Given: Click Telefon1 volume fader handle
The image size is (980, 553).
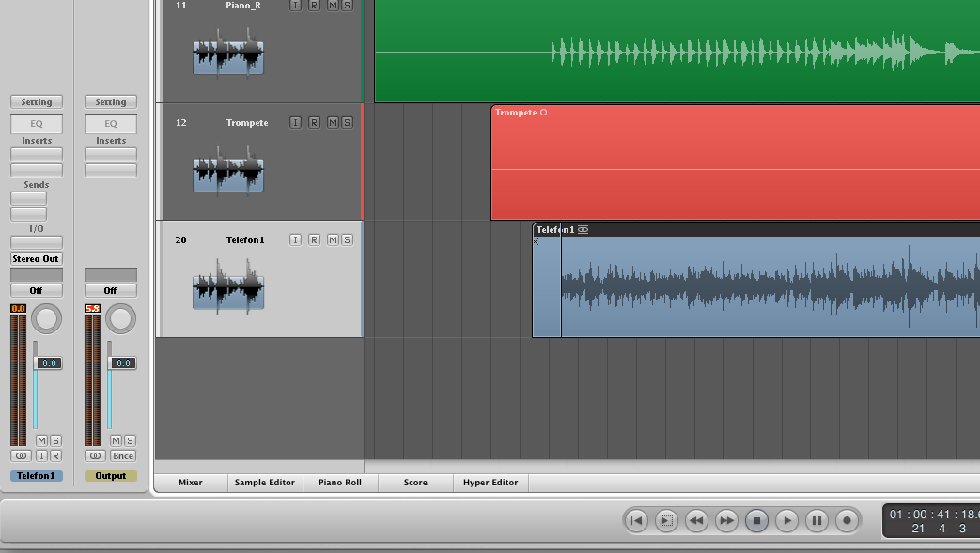Looking at the screenshot, I should (48, 363).
